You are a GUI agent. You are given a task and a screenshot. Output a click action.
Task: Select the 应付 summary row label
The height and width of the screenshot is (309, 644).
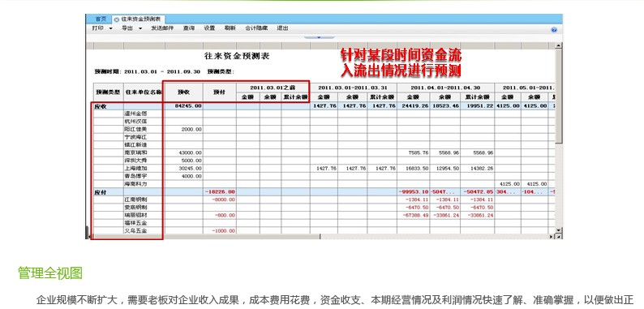101,192
